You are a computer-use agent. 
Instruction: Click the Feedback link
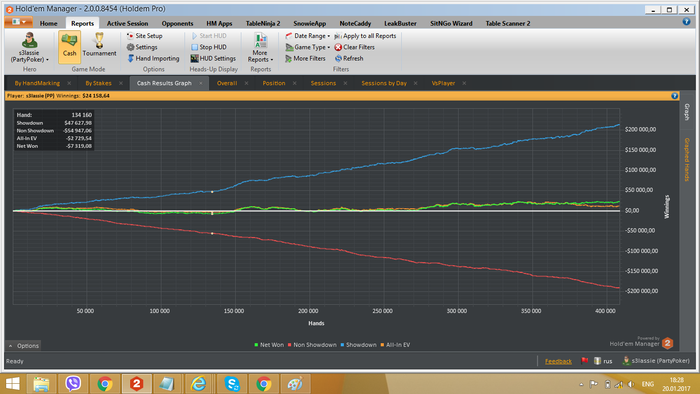[x=558, y=361]
